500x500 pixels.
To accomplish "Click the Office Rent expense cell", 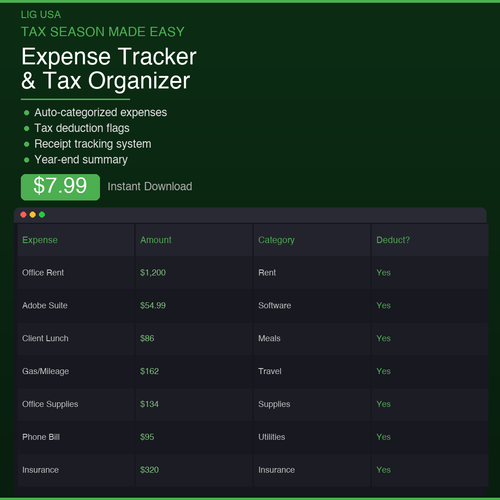I will [76, 273].
